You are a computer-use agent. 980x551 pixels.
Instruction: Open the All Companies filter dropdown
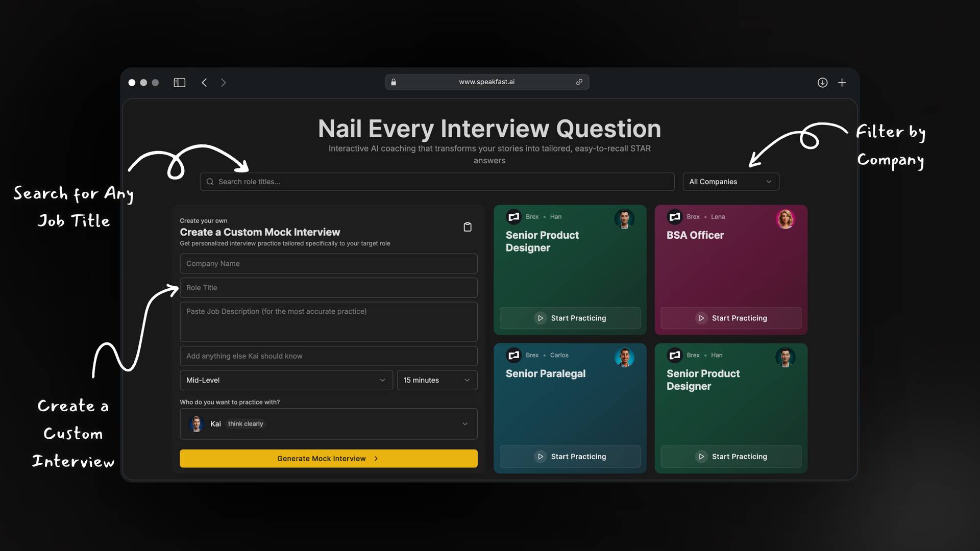[730, 182]
